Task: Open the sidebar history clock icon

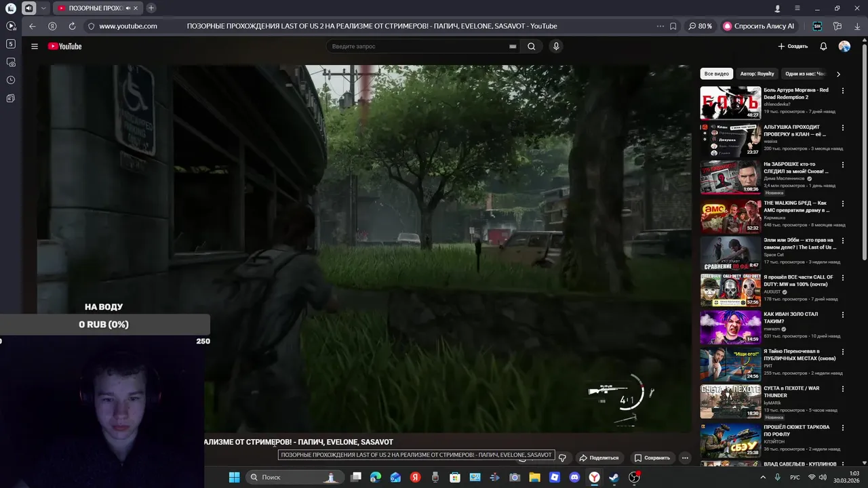Action: [11, 80]
